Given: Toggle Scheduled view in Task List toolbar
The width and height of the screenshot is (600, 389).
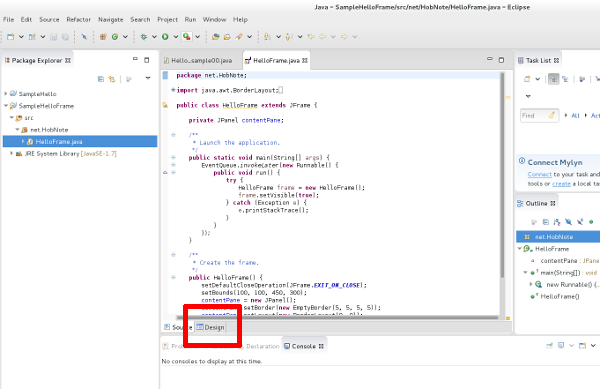Looking at the screenshot, I should pyautogui.click(x=565, y=79).
